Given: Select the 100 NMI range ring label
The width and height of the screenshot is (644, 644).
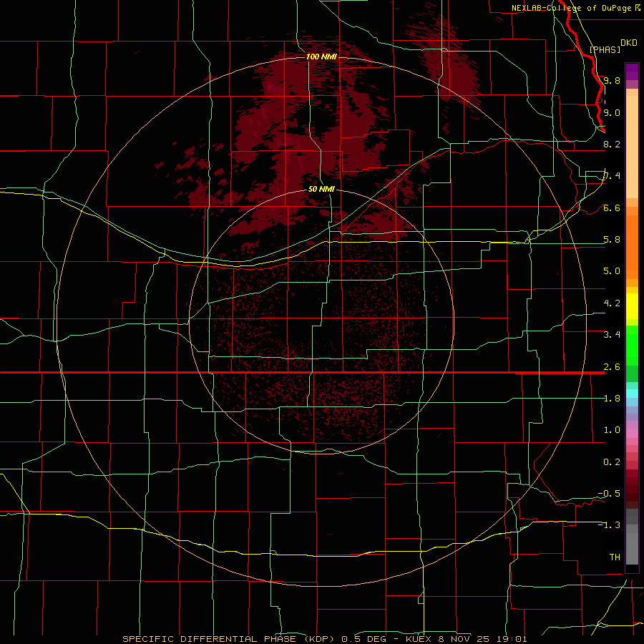Looking at the screenshot, I should (321, 57).
